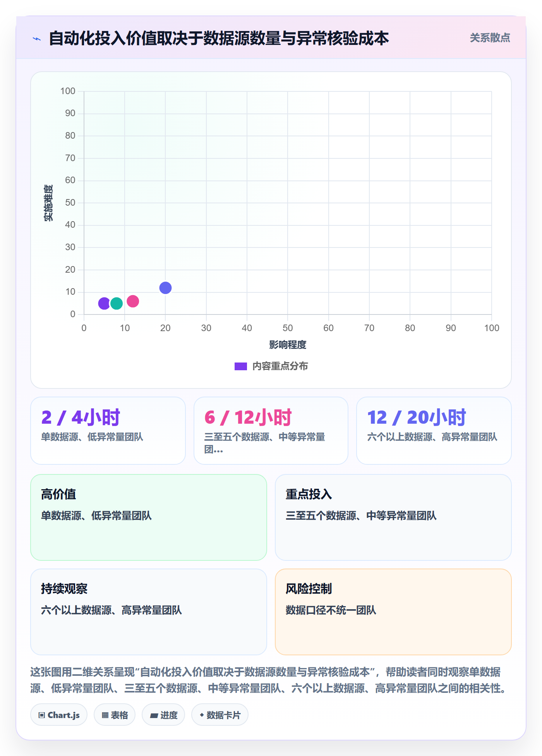The height and width of the screenshot is (756, 542).
Task: Click the indigo scatter point at x=20
Action: click(165, 288)
